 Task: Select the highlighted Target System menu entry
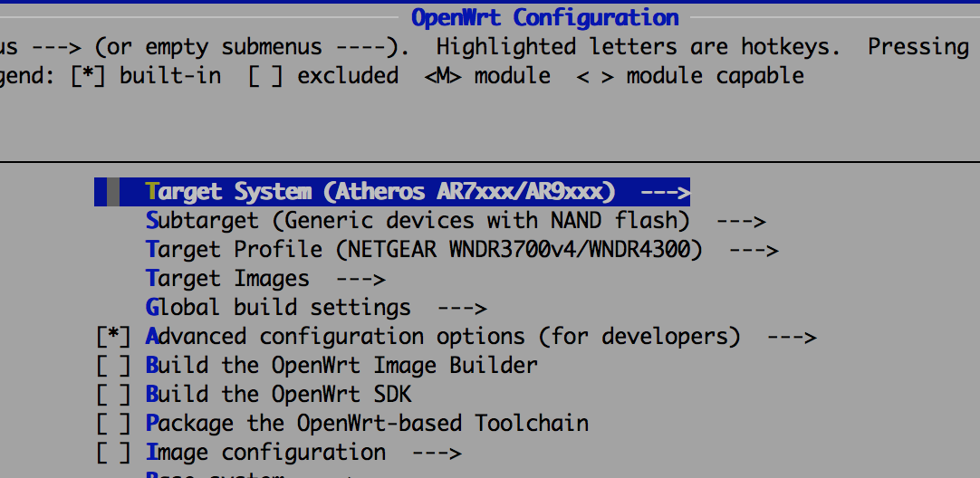click(x=392, y=192)
